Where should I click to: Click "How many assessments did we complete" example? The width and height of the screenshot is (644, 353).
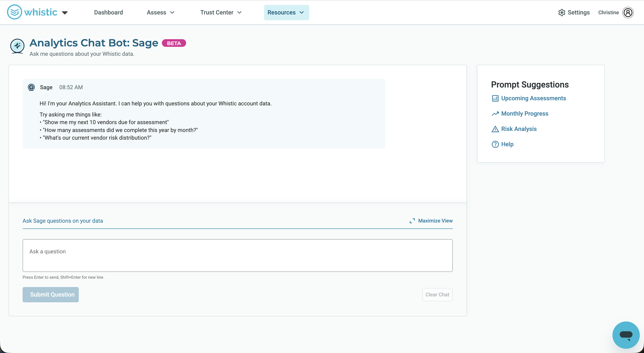pyautogui.click(x=120, y=130)
